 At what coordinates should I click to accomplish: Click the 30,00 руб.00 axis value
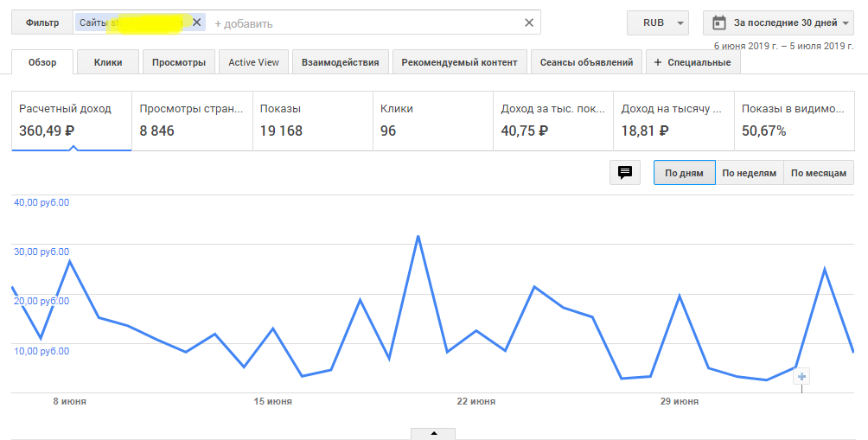tap(41, 252)
